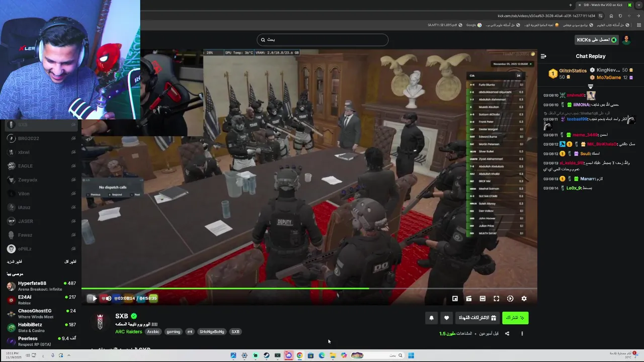This screenshot has height=362, width=644.
Task: Open JASER channel in sidebar
Action: click(41, 221)
